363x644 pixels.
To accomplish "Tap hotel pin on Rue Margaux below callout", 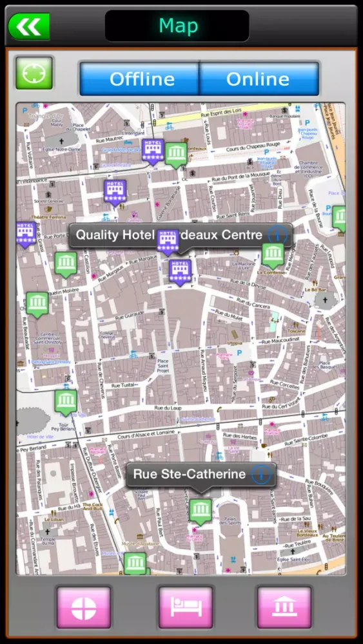I will coord(180,272).
